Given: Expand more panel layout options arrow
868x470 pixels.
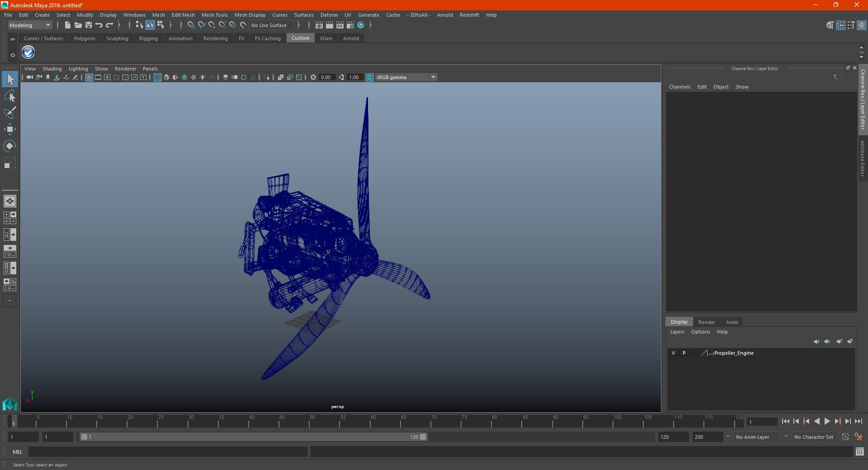Looking at the screenshot, I should click(x=9, y=301).
